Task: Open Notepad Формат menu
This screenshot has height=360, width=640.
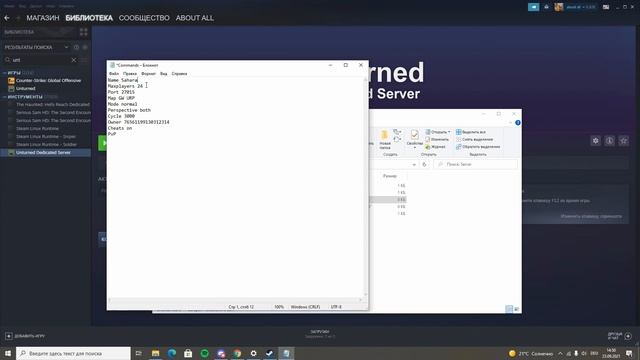Action: click(148, 74)
